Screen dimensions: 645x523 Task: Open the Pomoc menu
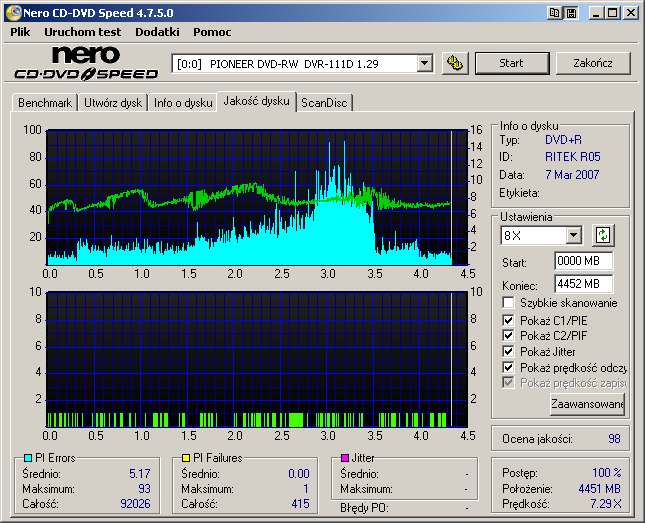[212, 32]
